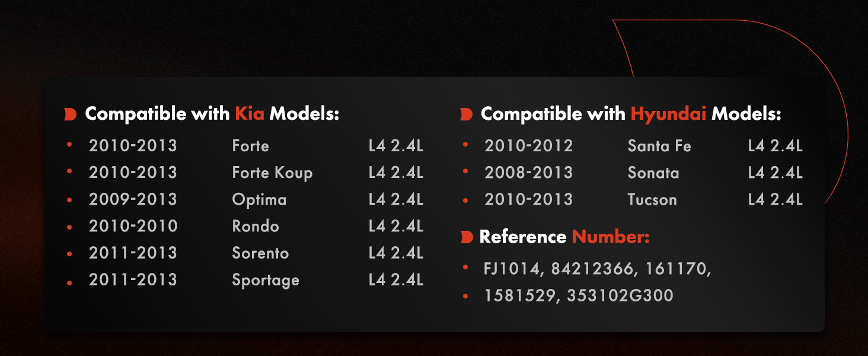
Task: Select the 'Santa Fe' model name
Action: coord(659,146)
